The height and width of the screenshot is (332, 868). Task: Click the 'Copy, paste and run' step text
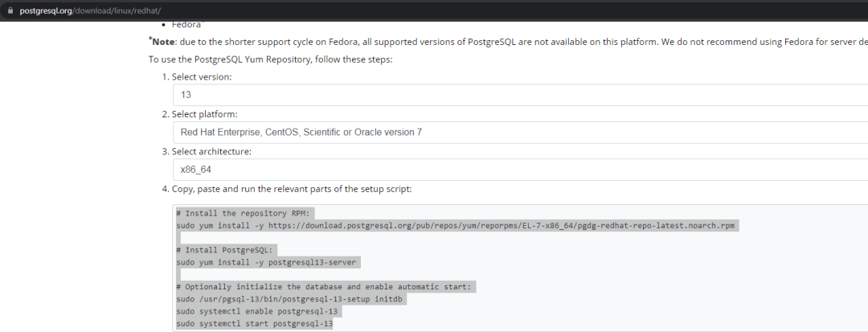[x=291, y=189]
